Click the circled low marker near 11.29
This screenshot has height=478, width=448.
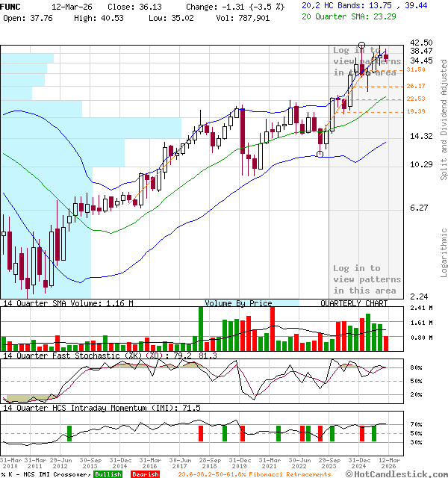tap(320, 155)
